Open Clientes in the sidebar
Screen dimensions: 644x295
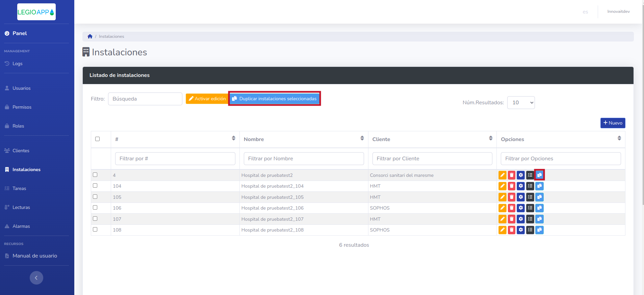coord(21,151)
